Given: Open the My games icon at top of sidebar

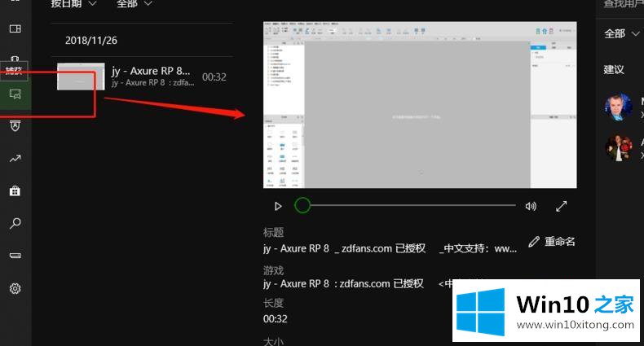Looking at the screenshot, I should 15,28.
